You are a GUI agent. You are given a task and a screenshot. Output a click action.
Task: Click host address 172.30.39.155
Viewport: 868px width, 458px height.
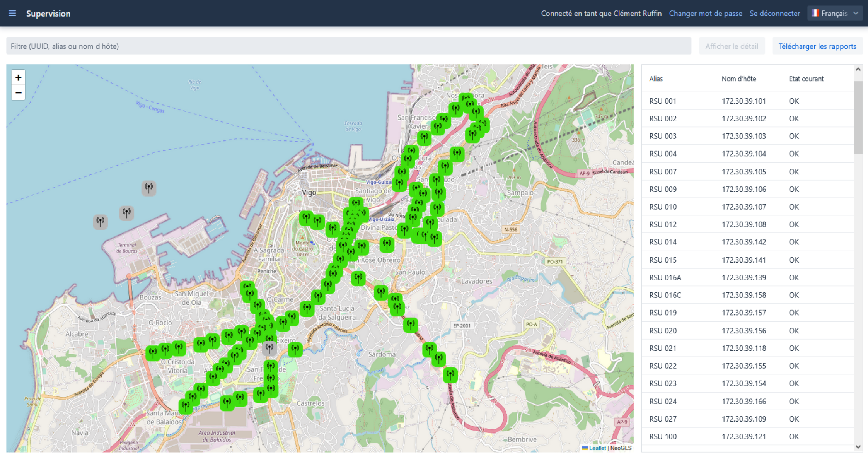[744, 366]
